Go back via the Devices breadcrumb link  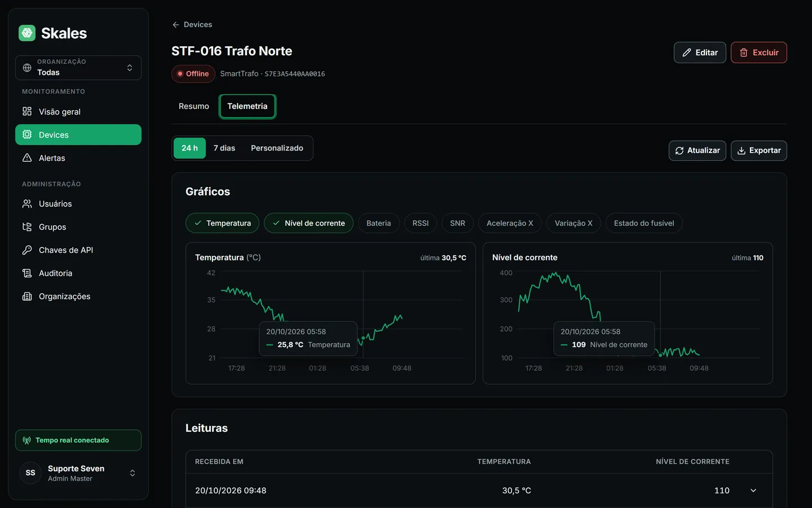pyautogui.click(x=192, y=25)
